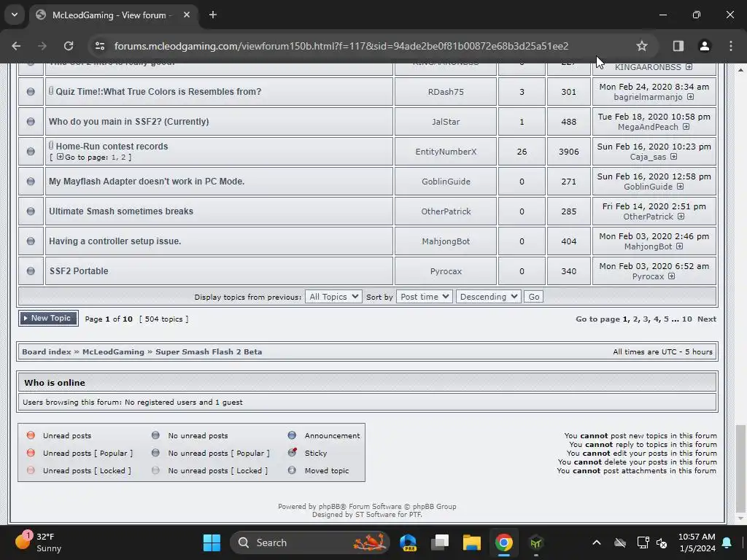View author profile MahjongBot in author column

point(446,241)
